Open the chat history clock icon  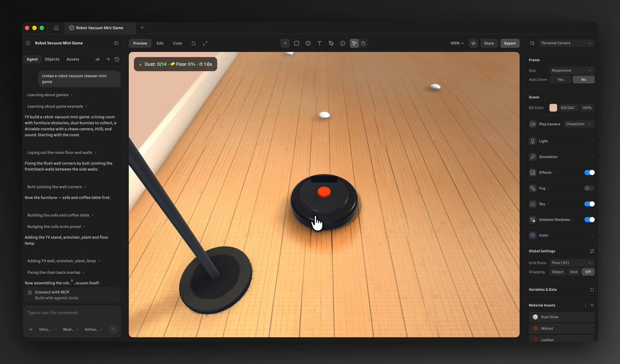point(117,59)
